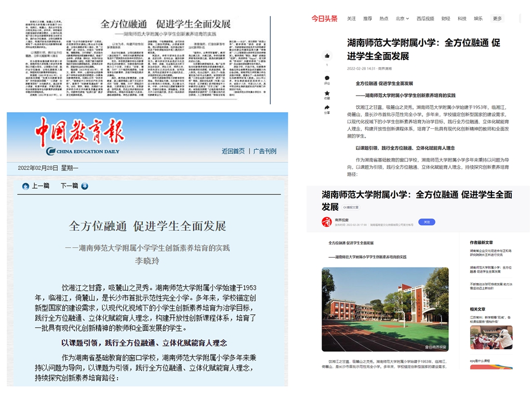This screenshot has height=399, width=532.
Task: Click the 中国教育报 China Education Daily logo
Action: coord(79,136)
